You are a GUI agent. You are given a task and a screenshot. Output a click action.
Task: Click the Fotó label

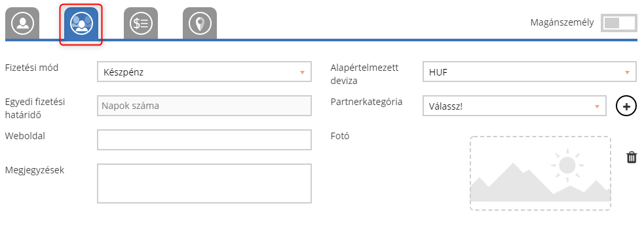coord(340,136)
